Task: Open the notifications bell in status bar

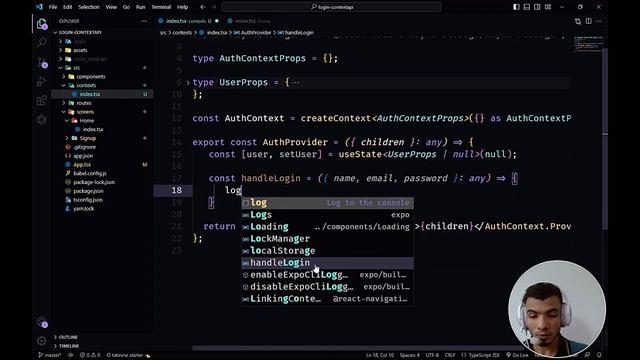Action: [599, 355]
